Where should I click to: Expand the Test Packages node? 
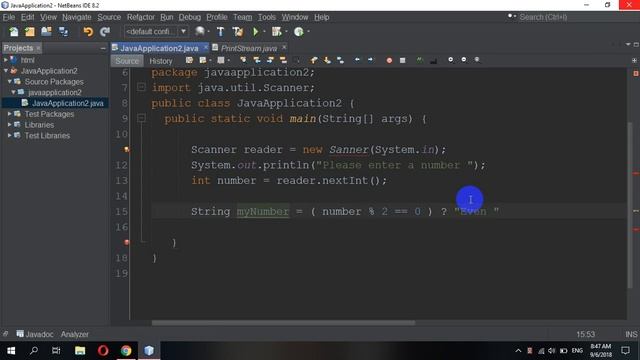click(9, 114)
